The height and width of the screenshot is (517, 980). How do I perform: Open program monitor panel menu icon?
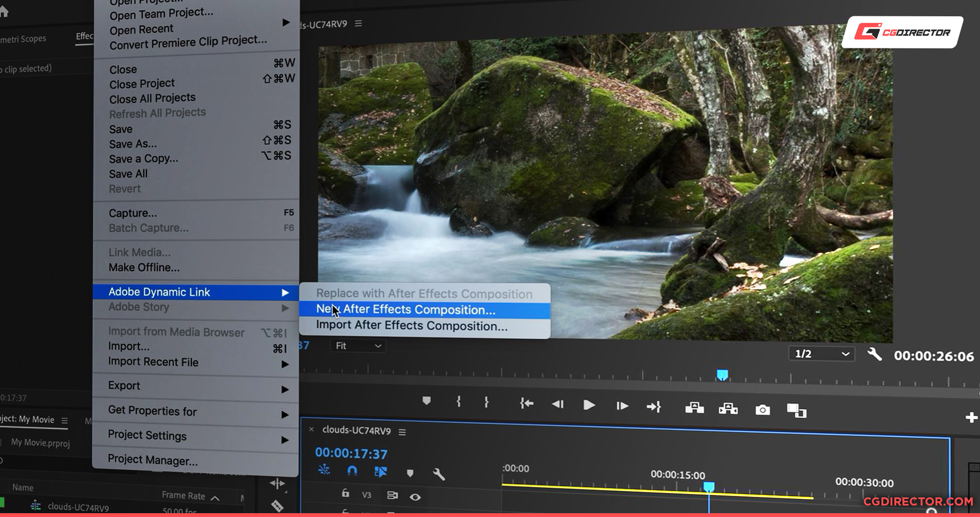pos(358,23)
